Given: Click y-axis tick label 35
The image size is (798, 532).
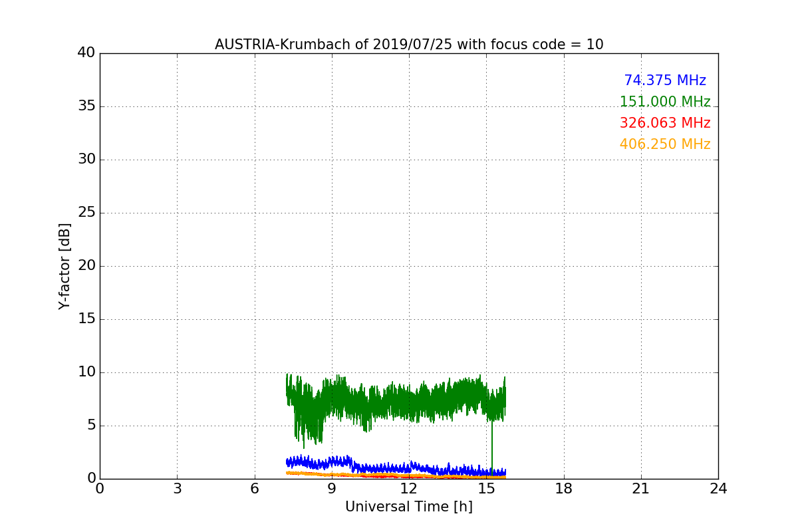Looking at the screenshot, I should point(86,106).
